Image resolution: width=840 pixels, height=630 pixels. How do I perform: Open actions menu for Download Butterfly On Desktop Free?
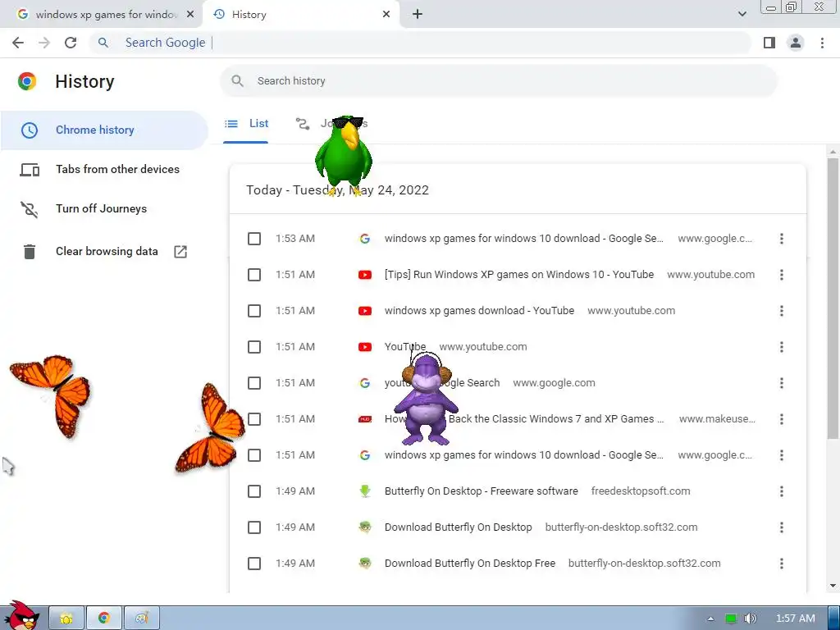[782, 564]
